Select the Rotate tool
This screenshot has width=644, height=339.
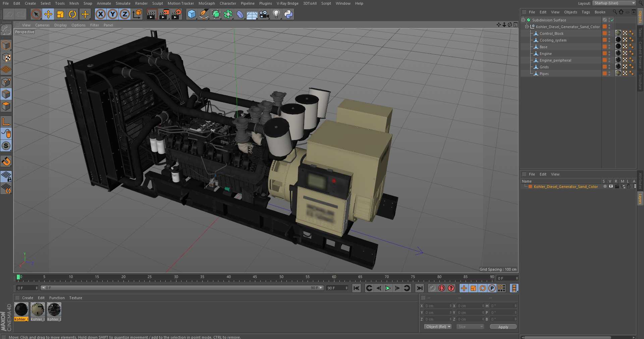click(x=72, y=14)
